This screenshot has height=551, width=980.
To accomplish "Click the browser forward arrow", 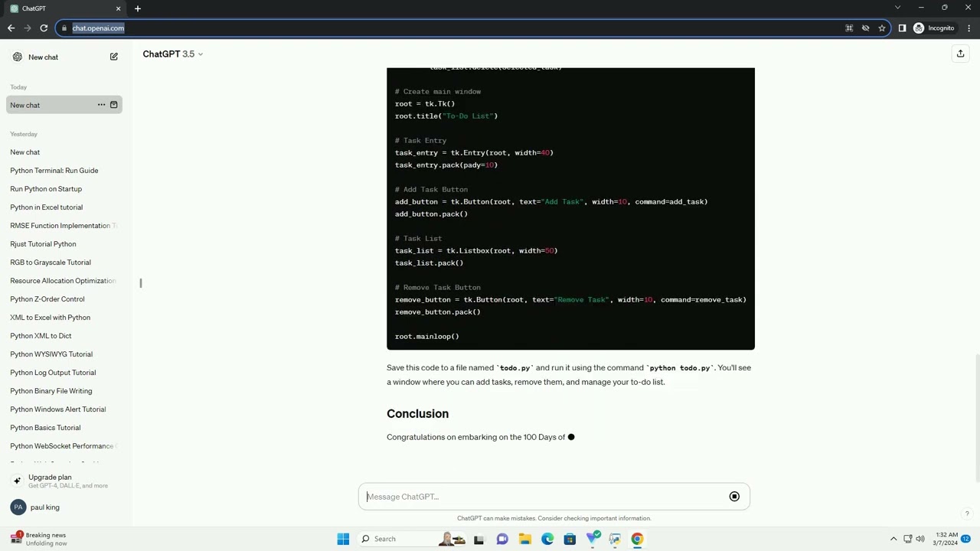I will tap(28, 28).
